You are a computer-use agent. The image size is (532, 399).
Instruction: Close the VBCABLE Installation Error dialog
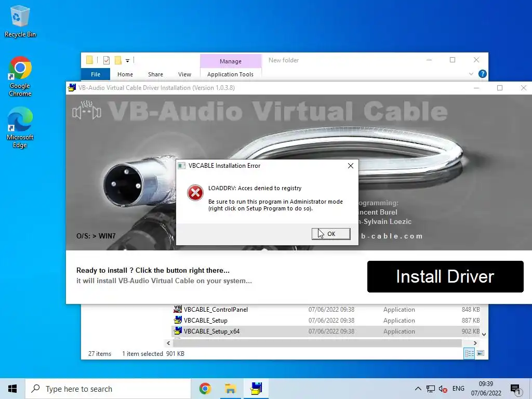pos(351,166)
